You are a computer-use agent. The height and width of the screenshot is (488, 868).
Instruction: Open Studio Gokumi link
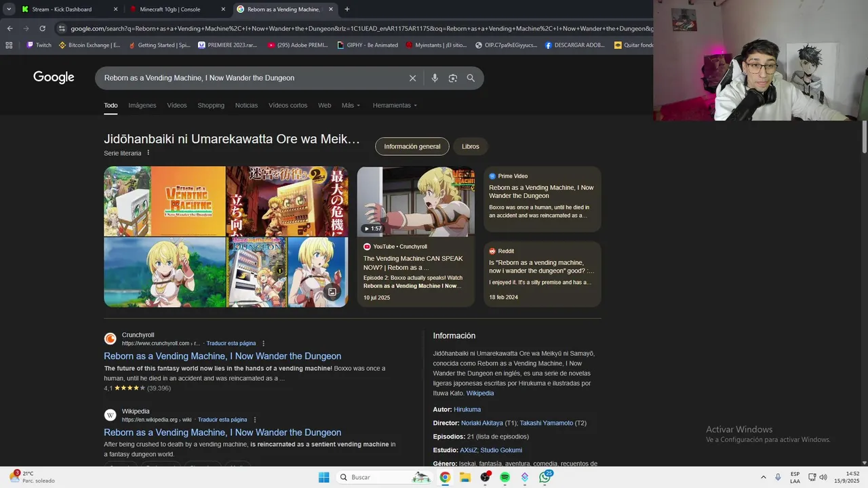(x=501, y=450)
